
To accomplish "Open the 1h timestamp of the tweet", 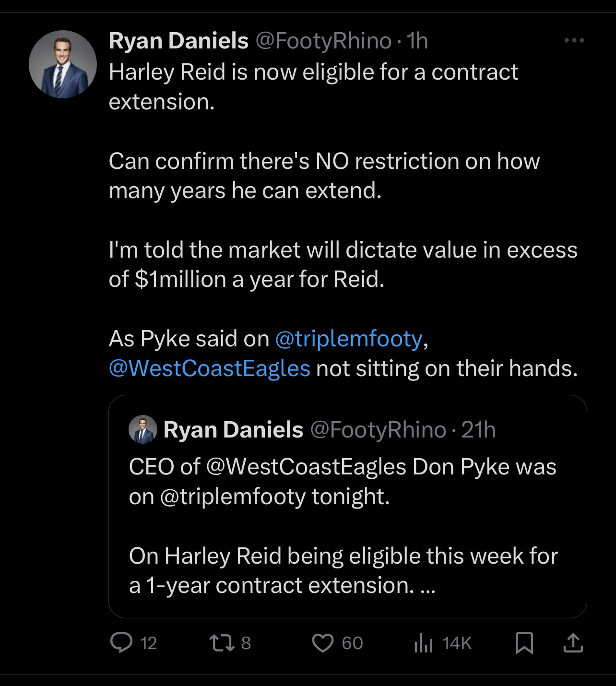I will [x=417, y=41].
